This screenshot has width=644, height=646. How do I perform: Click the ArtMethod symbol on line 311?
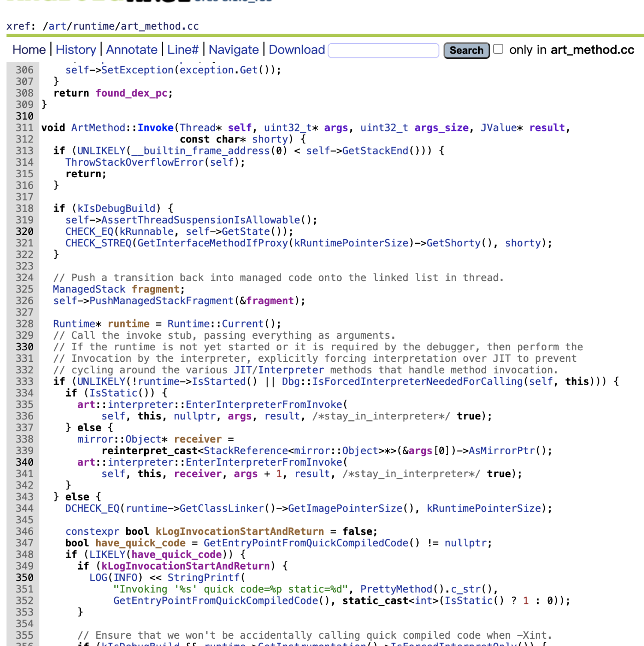(x=98, y=128)
